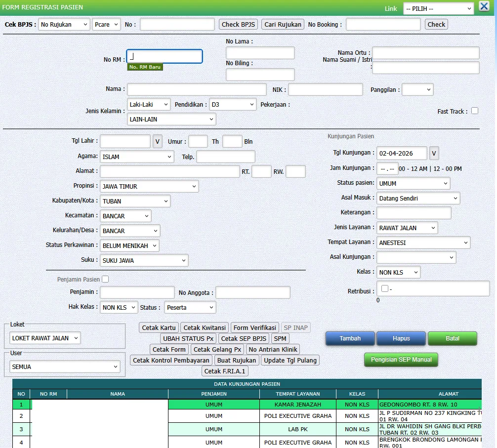The height and width of the screenshot is (448, 497).
Task: Click Cetak SEP BPJS button
Action: point(244,338)
